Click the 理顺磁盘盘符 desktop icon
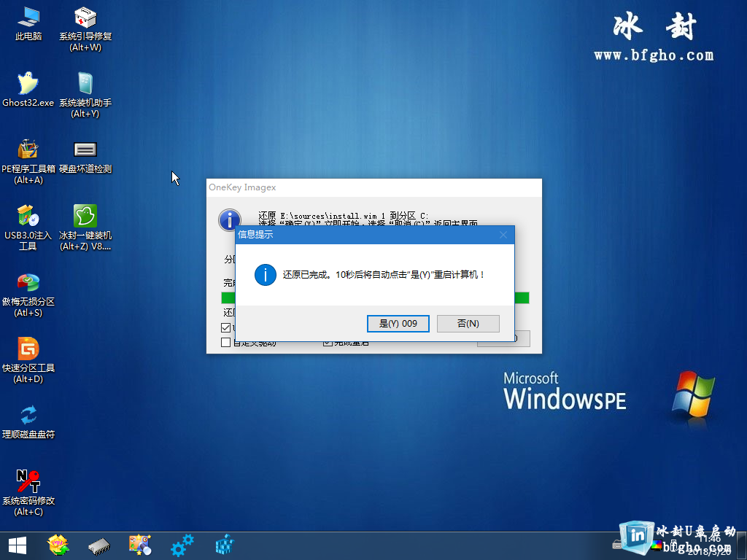 point(28,421)
